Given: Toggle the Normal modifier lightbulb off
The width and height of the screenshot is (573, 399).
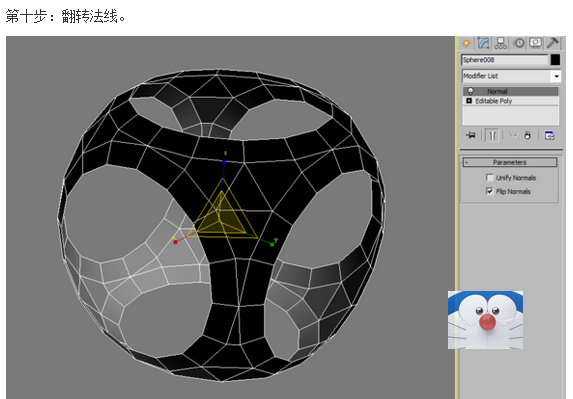Looking at the screenshot, I should click(470, 91).
